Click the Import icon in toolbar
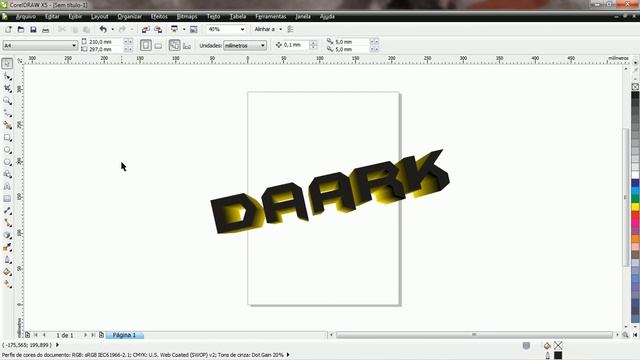This screenshot has width=640, height=360. pos(146,29)
